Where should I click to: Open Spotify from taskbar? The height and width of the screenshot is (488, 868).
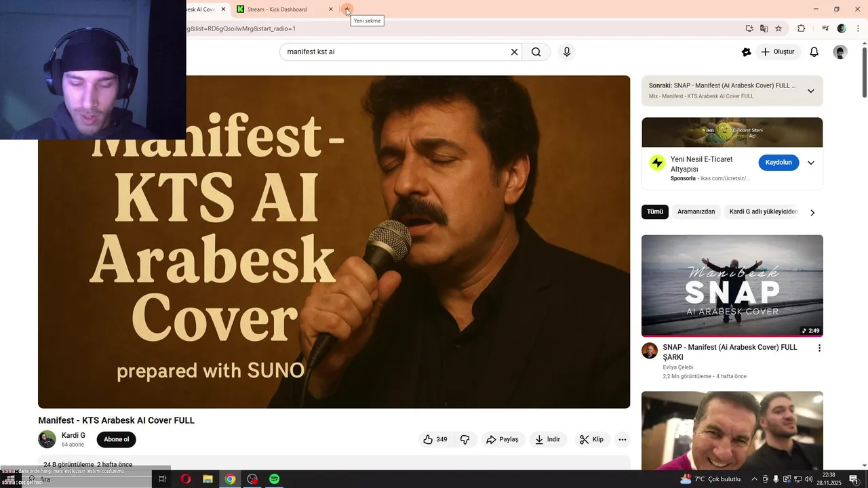tap(275, 479)
